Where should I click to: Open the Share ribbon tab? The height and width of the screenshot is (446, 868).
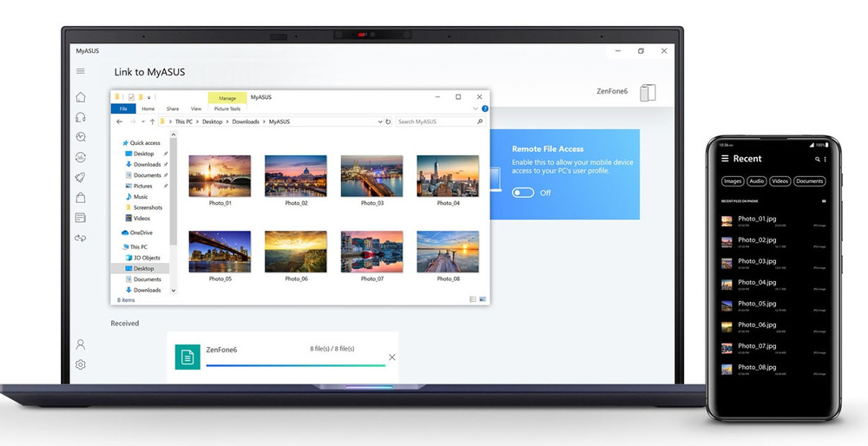click(x=173, y=109)
